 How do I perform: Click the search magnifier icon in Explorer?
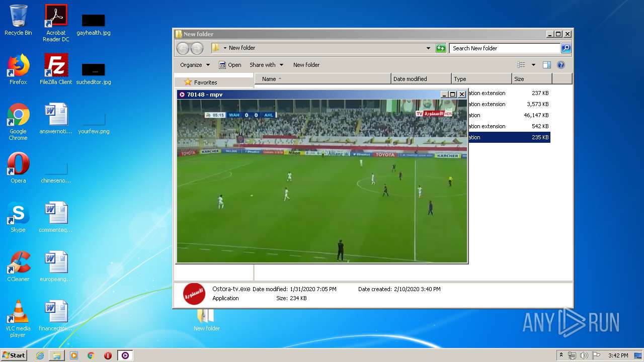(x=566, y=48)
